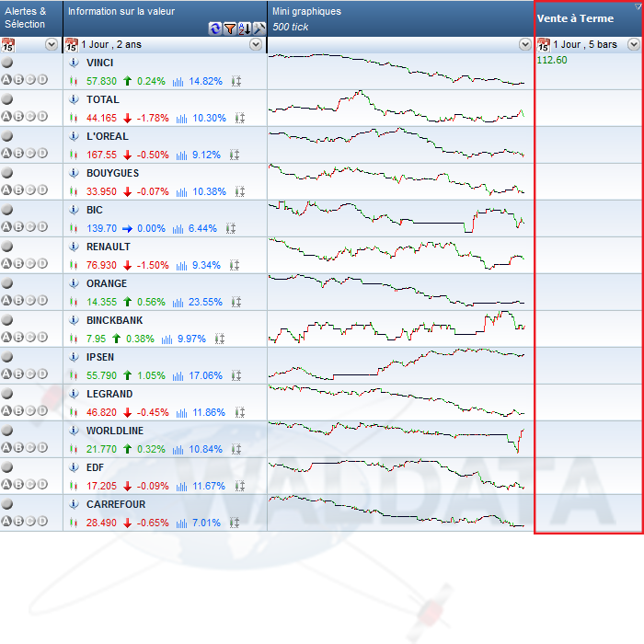Viewport: 644px width, 644px height.
Task: Click calendar icon beside 1 Jour, 2 ans
Action: [x=72, y=44]
